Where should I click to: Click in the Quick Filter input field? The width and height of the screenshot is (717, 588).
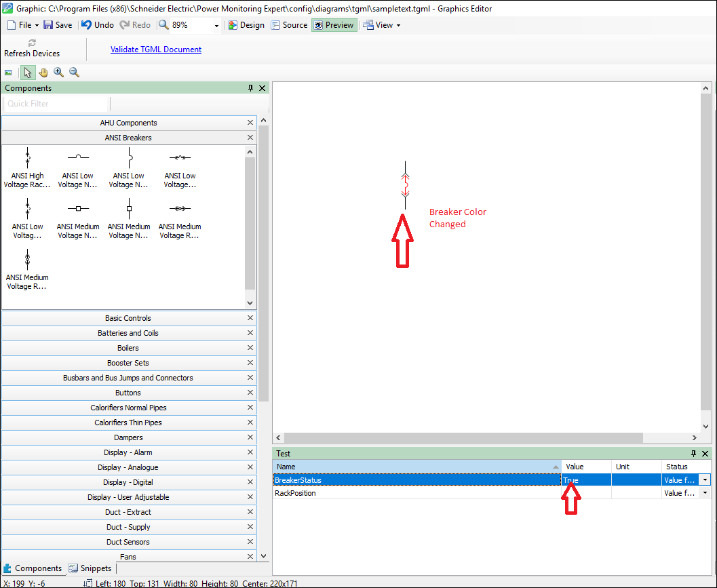click(x=56, y=104)
